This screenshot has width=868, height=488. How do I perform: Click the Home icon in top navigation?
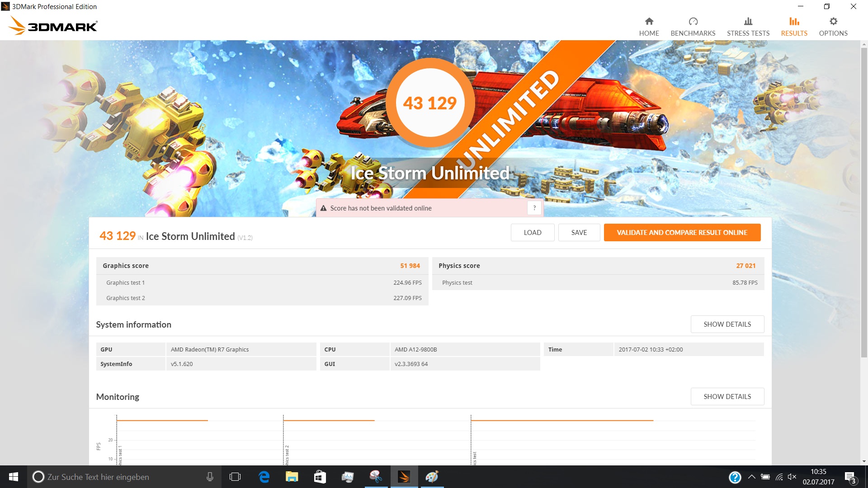tap(649, 21)
